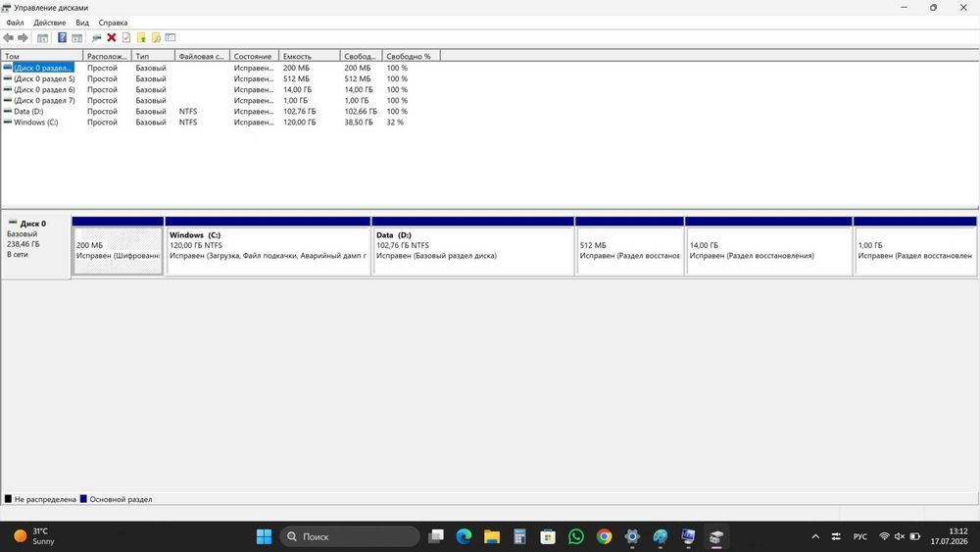Viewport: 980px width, 552px height.
Task: Click the 102,66 ГБ free space cell
Action: 361,111
